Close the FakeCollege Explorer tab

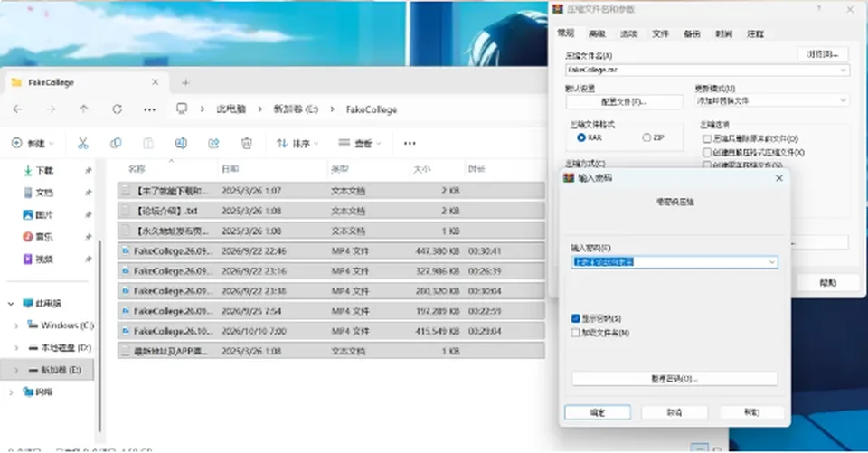coord(155,82)
